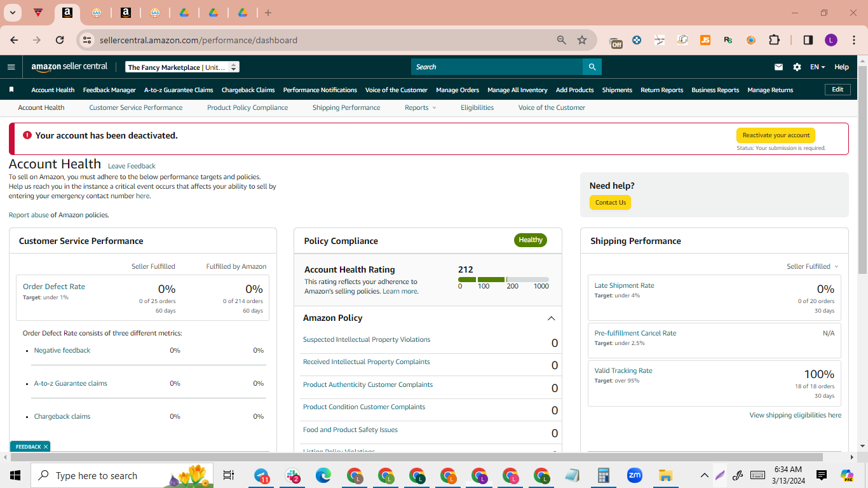Open Slack from the taskbar
The image size is (868, 488).
(292, 475)
